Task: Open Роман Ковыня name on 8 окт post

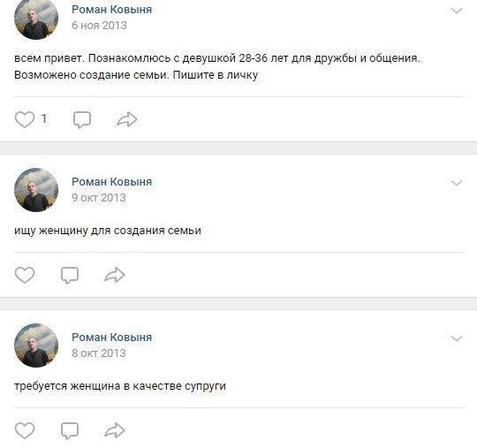Action: pyautogui.click(x=111, y=338)
